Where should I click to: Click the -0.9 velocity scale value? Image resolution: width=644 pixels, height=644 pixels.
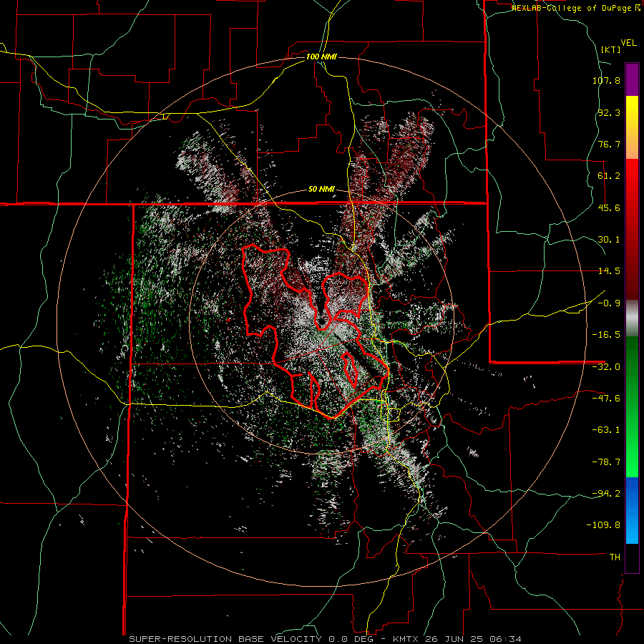point(609,303)
